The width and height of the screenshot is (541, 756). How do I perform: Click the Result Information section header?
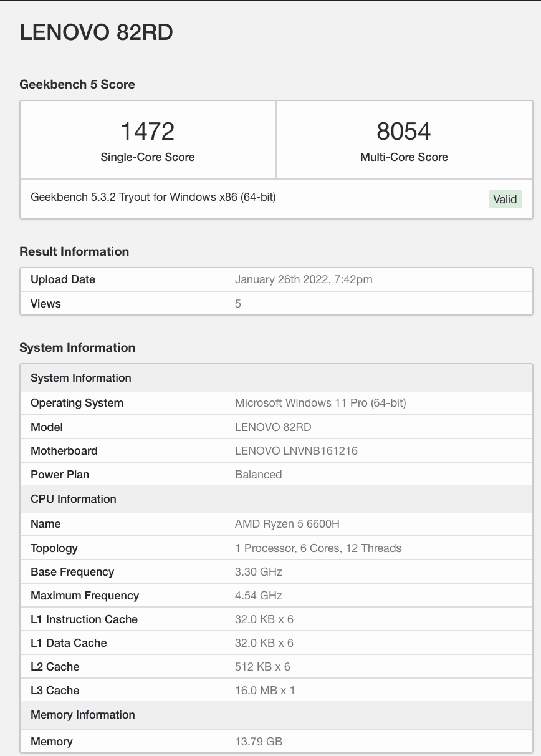point(74,251)
